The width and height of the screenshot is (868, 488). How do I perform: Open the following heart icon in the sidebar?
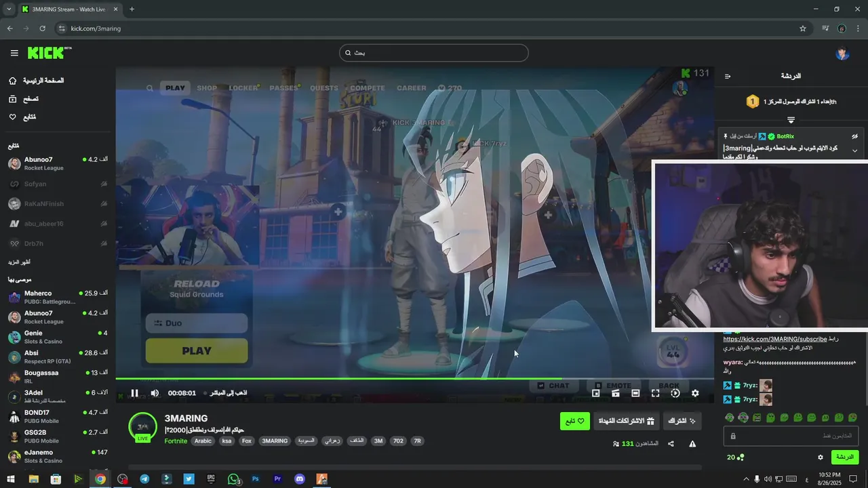[13, 117]
